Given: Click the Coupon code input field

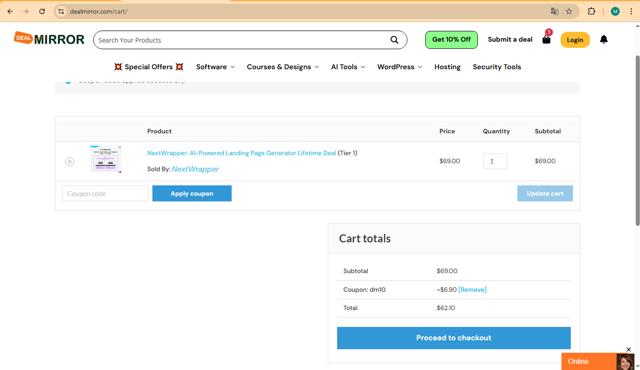Looking at the screenshot, I should (105, 193).
